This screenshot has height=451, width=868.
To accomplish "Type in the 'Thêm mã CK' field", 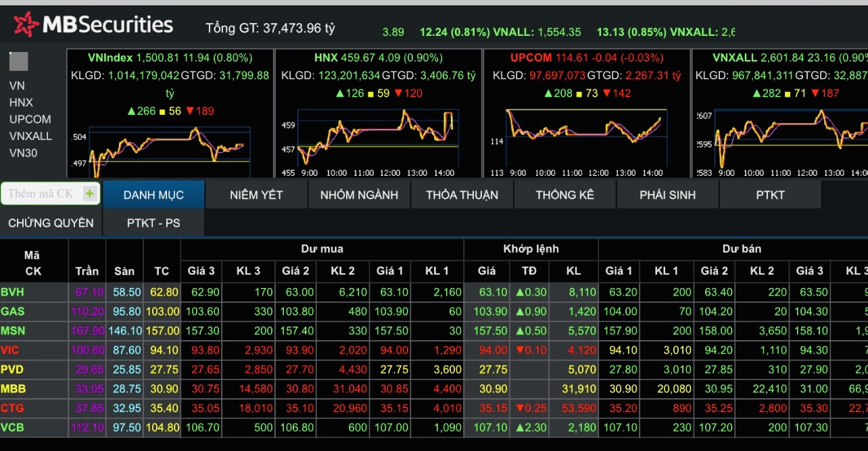I will pyautogui.click(x=41, y=194).
